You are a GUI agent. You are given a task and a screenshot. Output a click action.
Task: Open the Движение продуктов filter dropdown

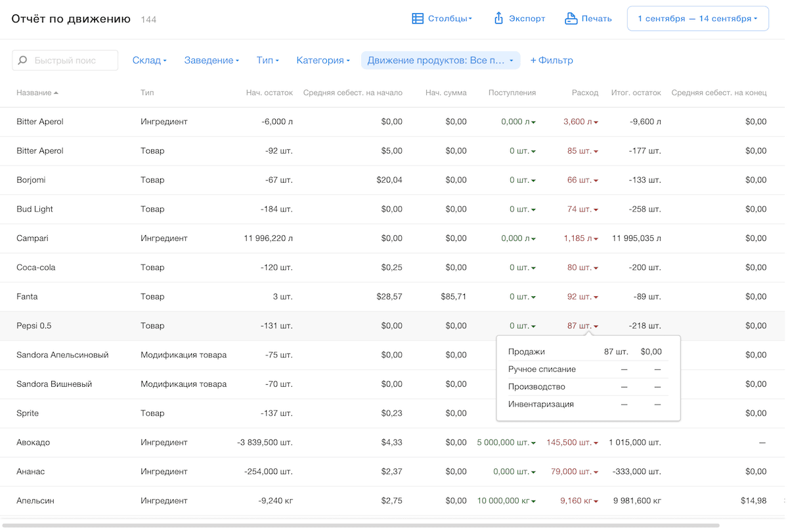(441, 60)
